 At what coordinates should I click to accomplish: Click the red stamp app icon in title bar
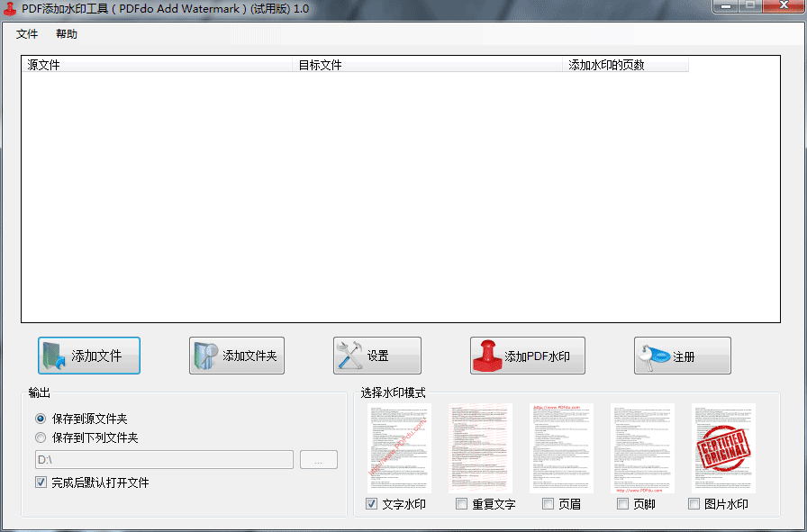[9, 9]
